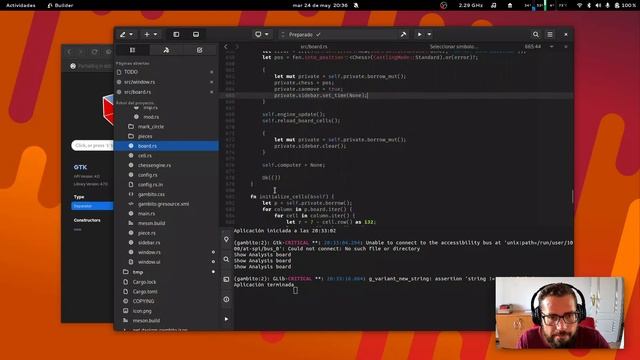Image resolution: width=640 pixels, height=360 pixels.
Task: Open 'Seleccionar símbolo...' symbol selector
Action: click(454, 47)
